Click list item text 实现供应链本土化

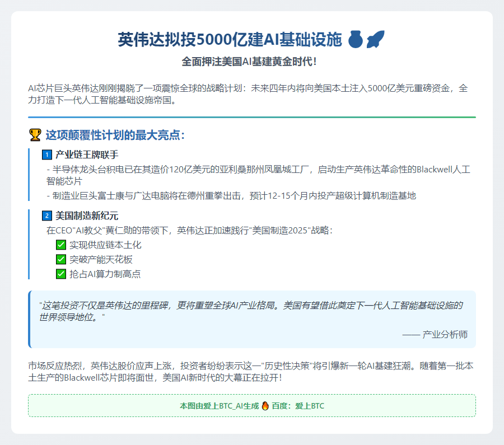105,245
